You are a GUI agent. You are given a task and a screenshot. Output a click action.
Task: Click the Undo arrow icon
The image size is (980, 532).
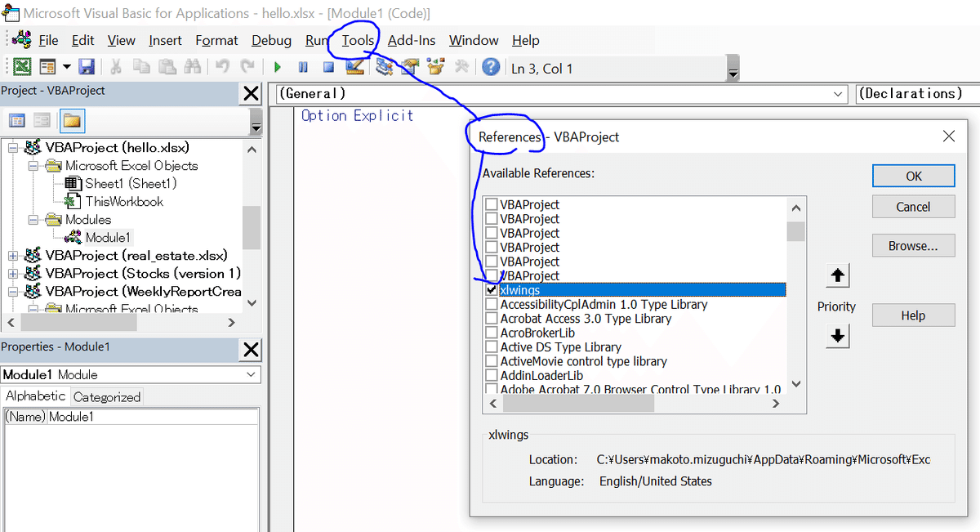pos(222,67)
